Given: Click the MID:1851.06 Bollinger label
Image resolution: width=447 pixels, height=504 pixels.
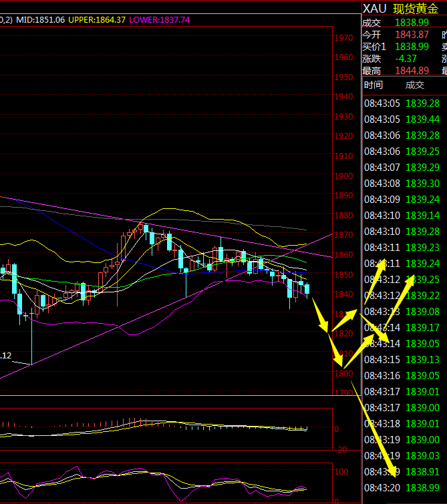Looking at the screenshot, I should click(41, 20).
